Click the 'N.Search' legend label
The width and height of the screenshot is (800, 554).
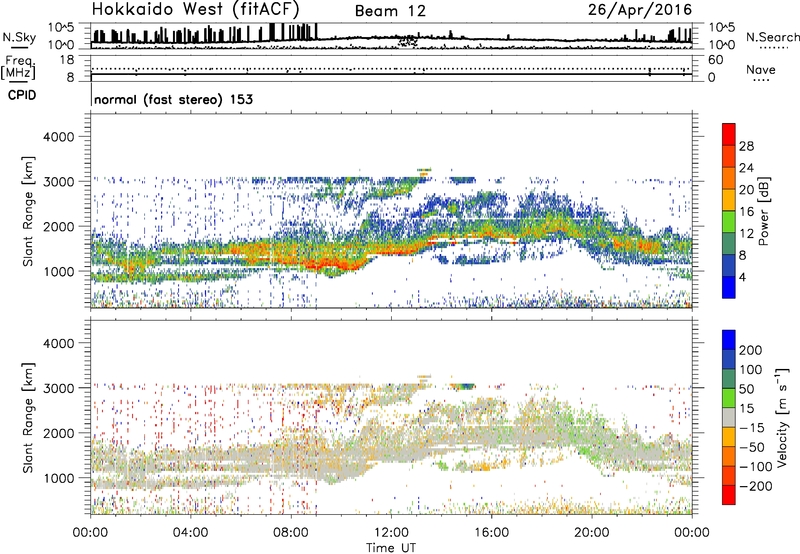pos(772,37)
